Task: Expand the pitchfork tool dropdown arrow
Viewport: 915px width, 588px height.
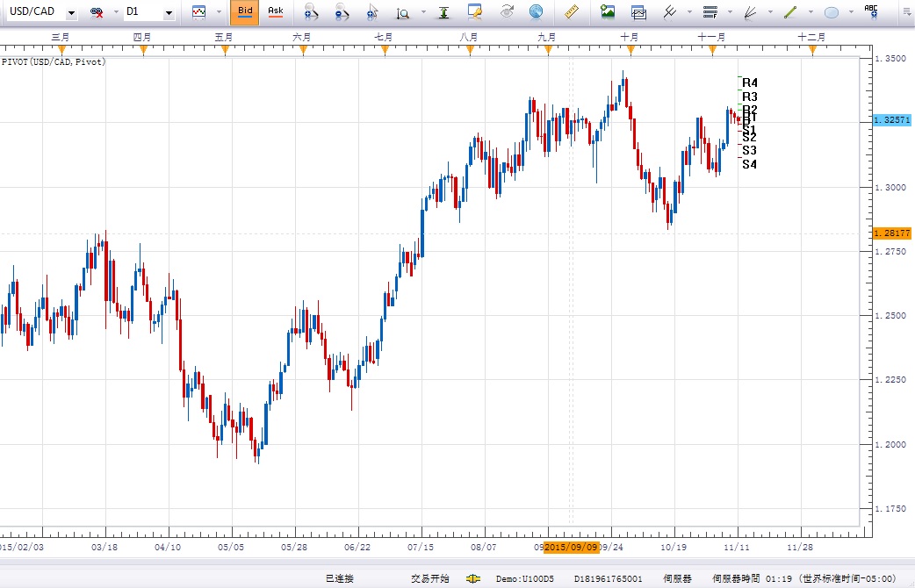Action: [x=689, y=12]
